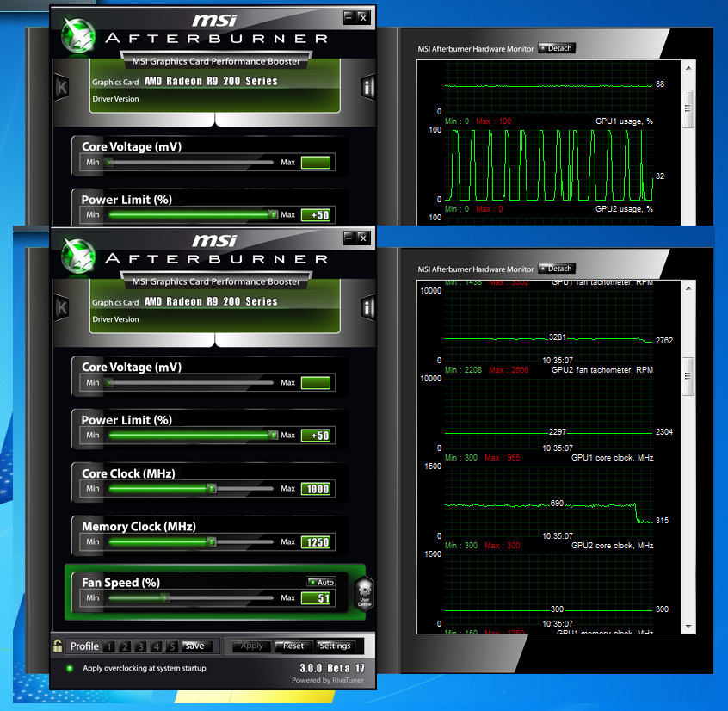This screenshot has width=728, height=711.
Task: Click scrollbar thumb in upper hardware monitor
Action: 688,108
